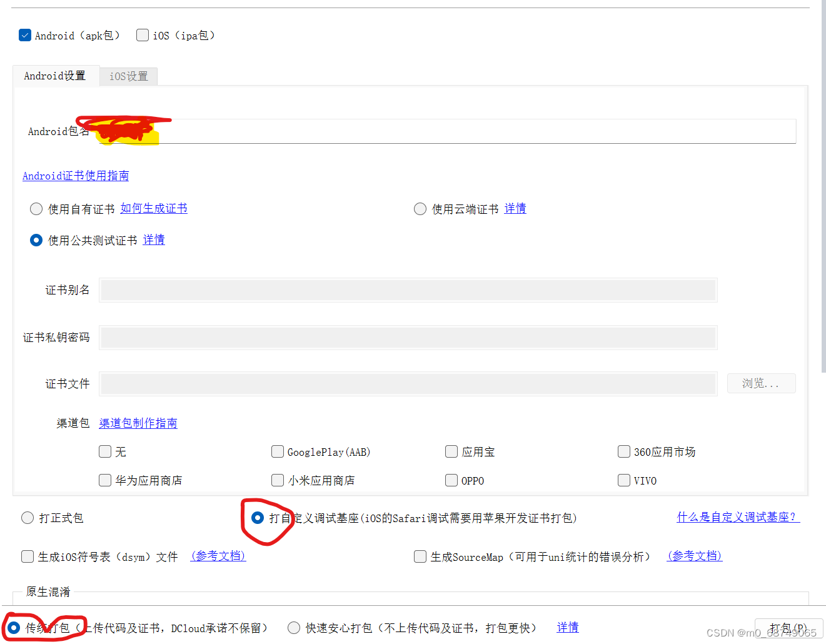Switch to the iOS设置 tab
Image resolution: width=826 pixels, height=644 pixels.
pyautogui.click(x=128, y=76)
